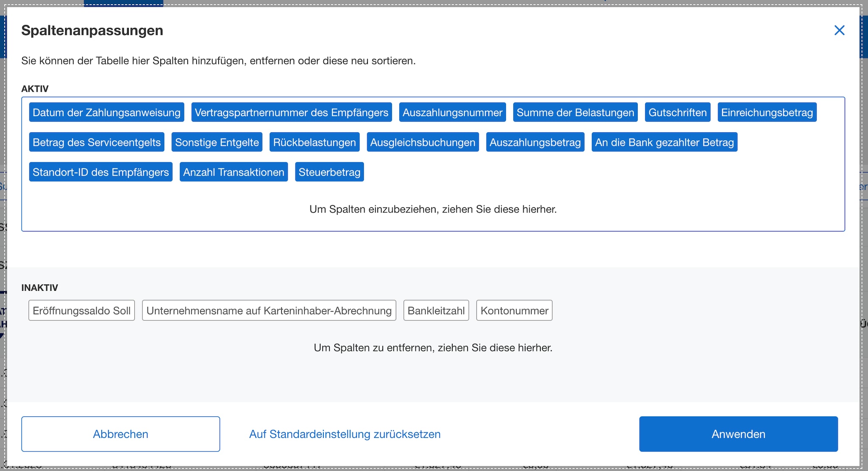Select the Sonstige Entgelte chip
This screenshot has width=868, height=471.
(x=217, y=142)
